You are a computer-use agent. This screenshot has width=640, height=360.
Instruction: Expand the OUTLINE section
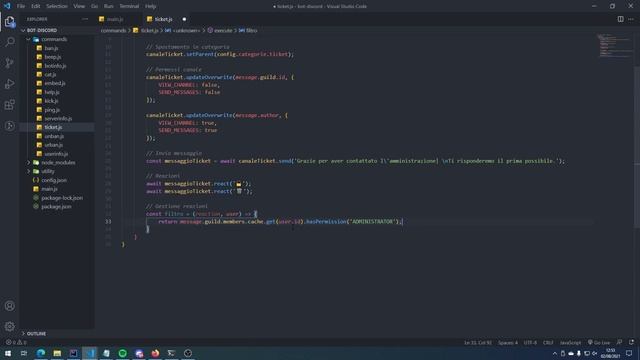coord(36,333)
